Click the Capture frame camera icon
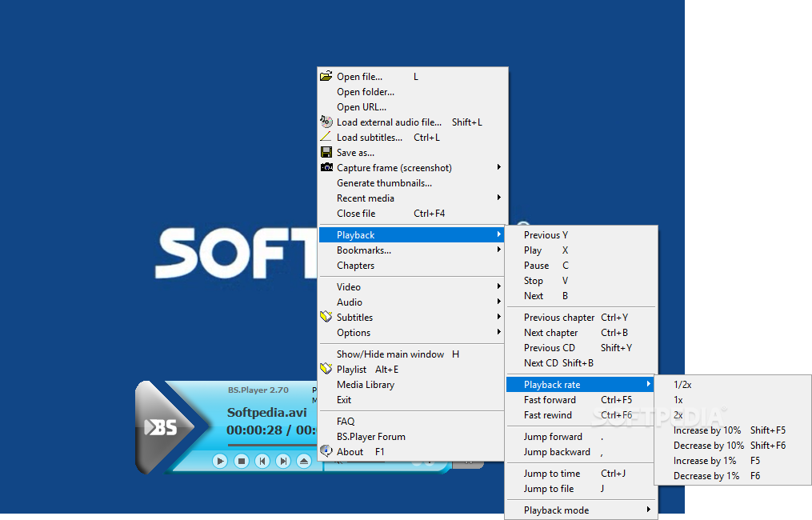This screenshot has width=812, height=520. (x=326, y=167)
